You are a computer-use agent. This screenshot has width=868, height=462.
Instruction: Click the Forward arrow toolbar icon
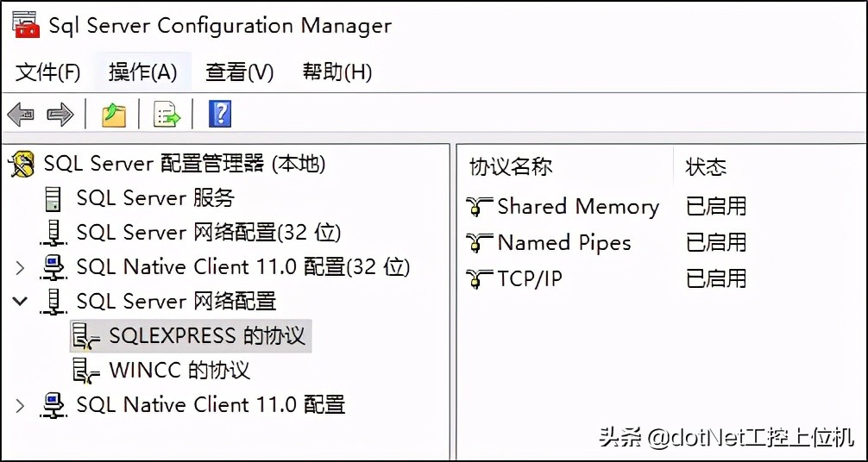(60, 114)
